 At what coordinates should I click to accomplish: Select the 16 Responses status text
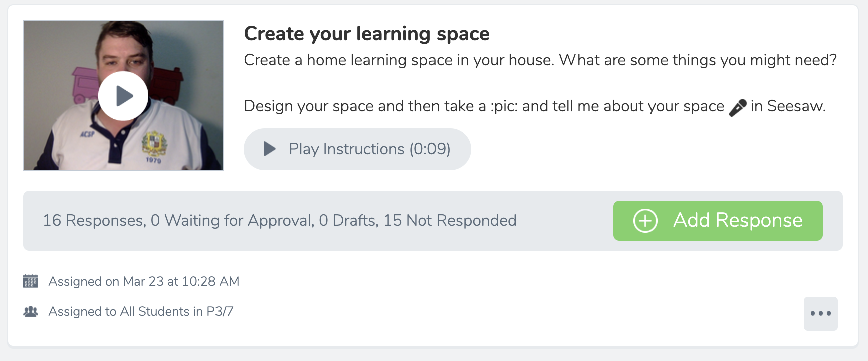pyautogui.click(x=94, y=221)
